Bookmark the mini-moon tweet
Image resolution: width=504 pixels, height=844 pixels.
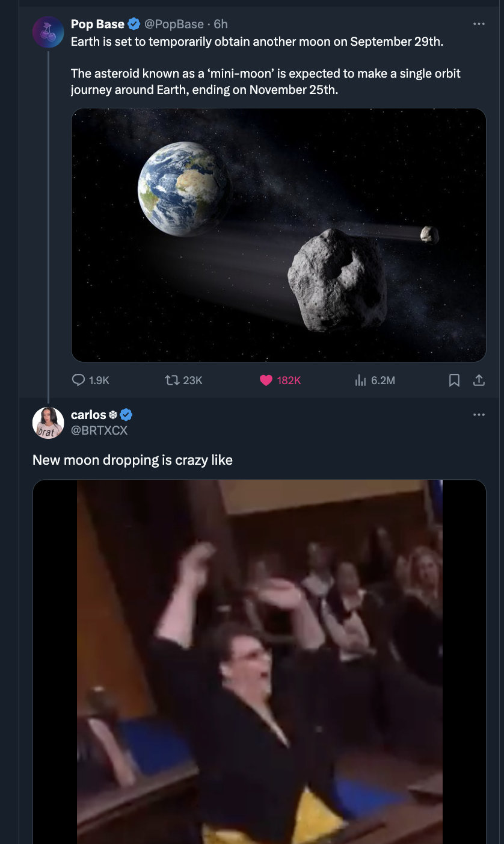[455, 380]
